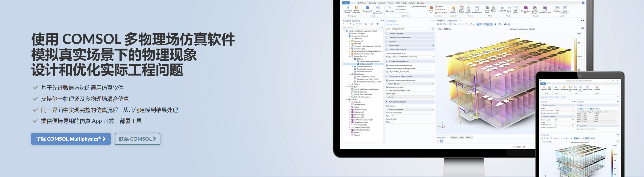Select the Isothermal Contours results node
Image resolution: width=644 pixels, height=177 pixels.
coord(362,120)
